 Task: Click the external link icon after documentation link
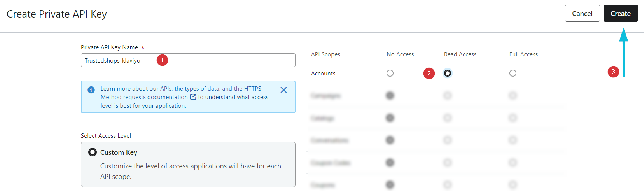[193, 97]
